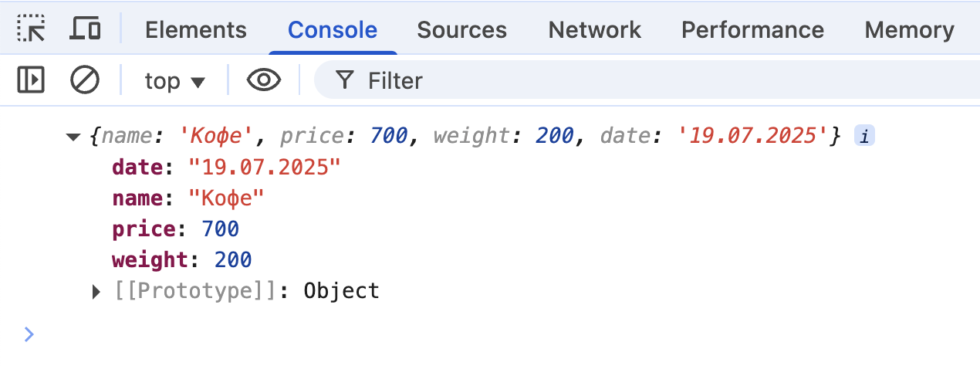The height and width of the screenshot is (366, 980).
Task: Click the eye live expression icon
Action: coord(263,80)
